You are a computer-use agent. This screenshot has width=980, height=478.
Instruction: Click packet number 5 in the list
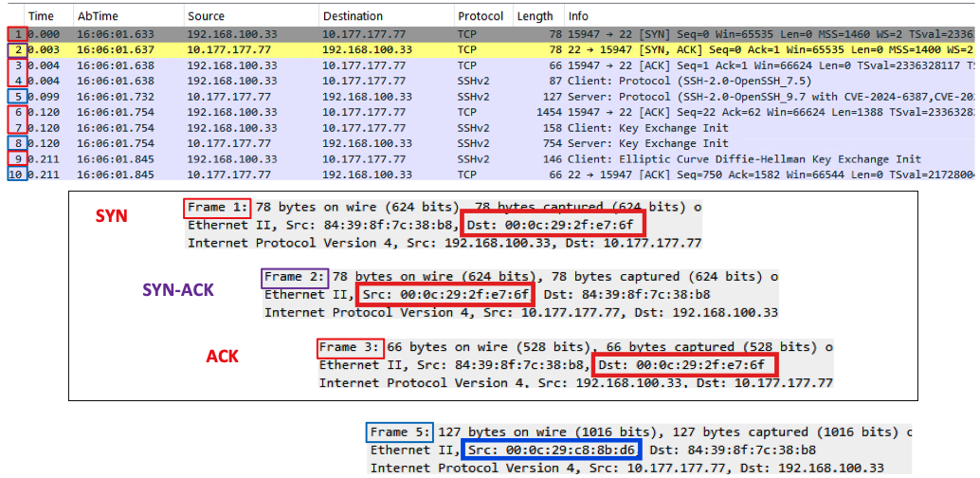(x=17, y=98)
